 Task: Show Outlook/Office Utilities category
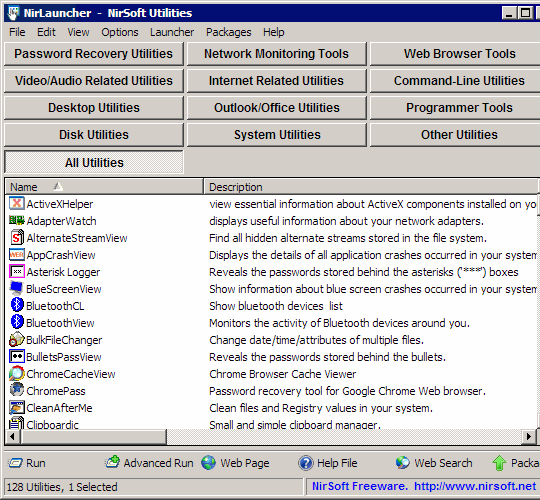[277, 108]
